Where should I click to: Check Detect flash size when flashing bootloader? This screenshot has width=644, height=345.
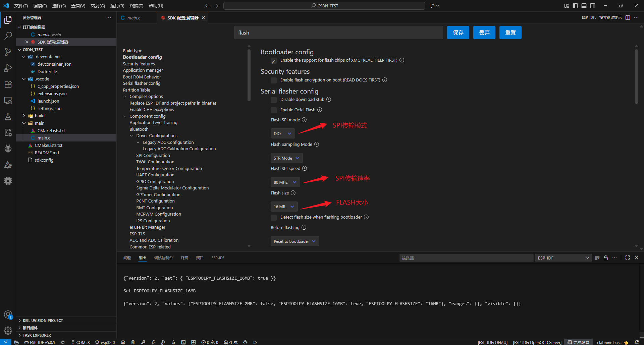click(274, 218)
